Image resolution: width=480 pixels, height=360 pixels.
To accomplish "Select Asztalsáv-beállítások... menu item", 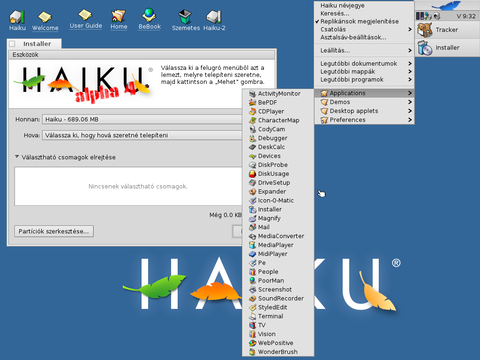I will point(364,37).
